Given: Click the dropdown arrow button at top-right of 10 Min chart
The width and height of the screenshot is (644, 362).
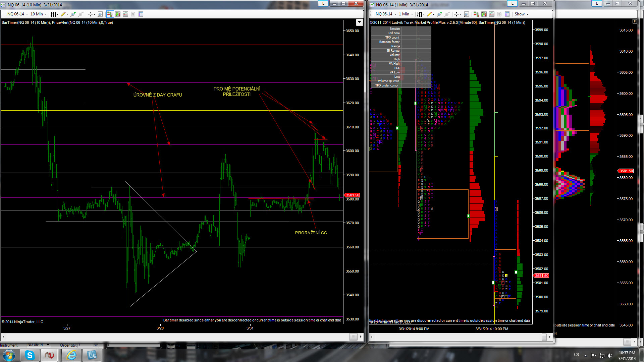Looking at the screenshot, I should (x=359, y=22).
